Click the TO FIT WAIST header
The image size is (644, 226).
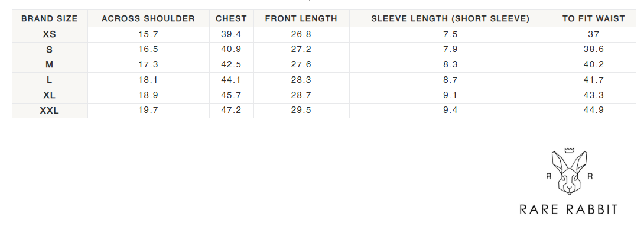[593, 18]
